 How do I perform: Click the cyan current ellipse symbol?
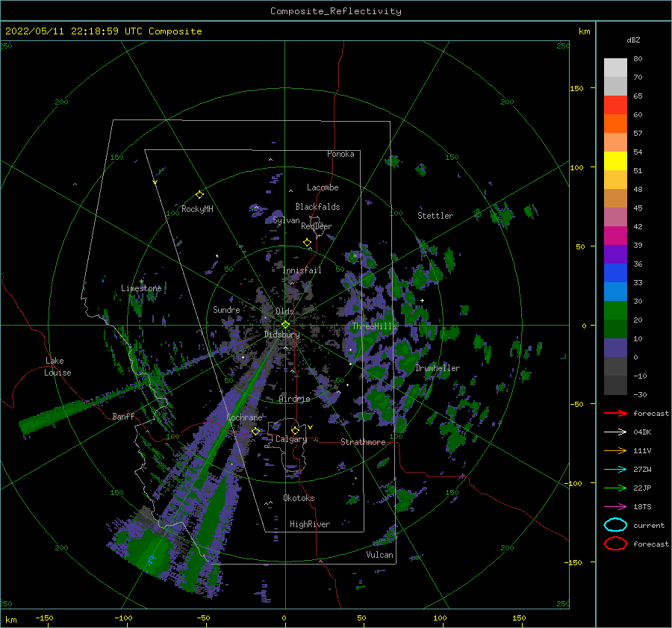click(615, 525)
